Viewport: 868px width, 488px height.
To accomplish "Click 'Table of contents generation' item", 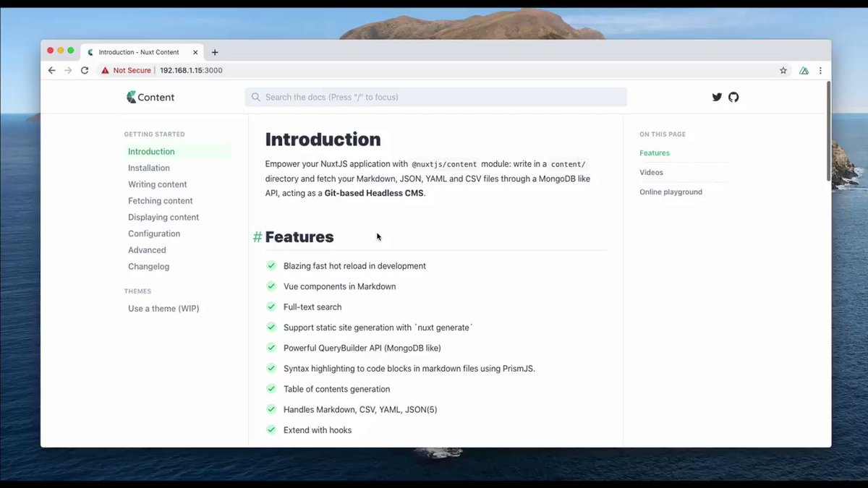I will [x=337, y=389].
